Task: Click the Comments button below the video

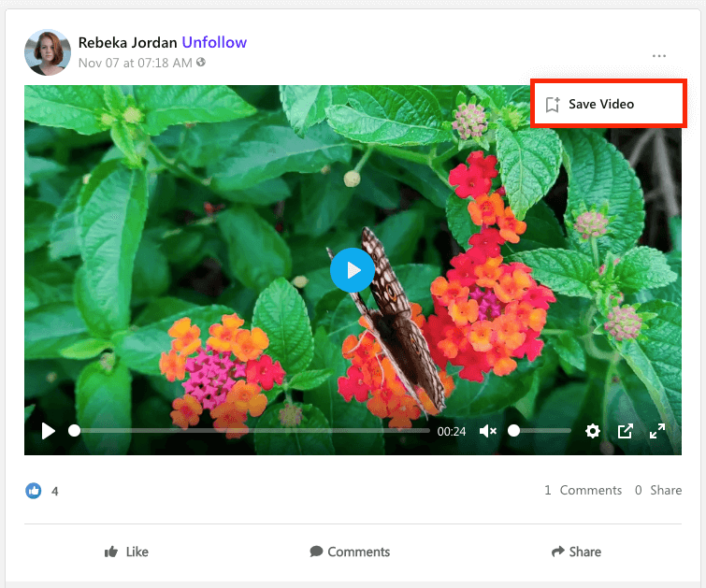Action: [x=350, y=552]
